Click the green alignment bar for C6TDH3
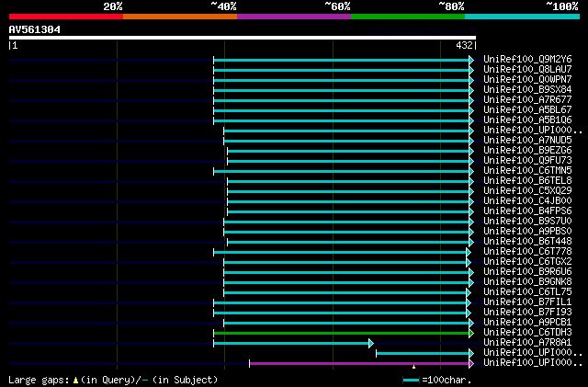 (341, 334)
